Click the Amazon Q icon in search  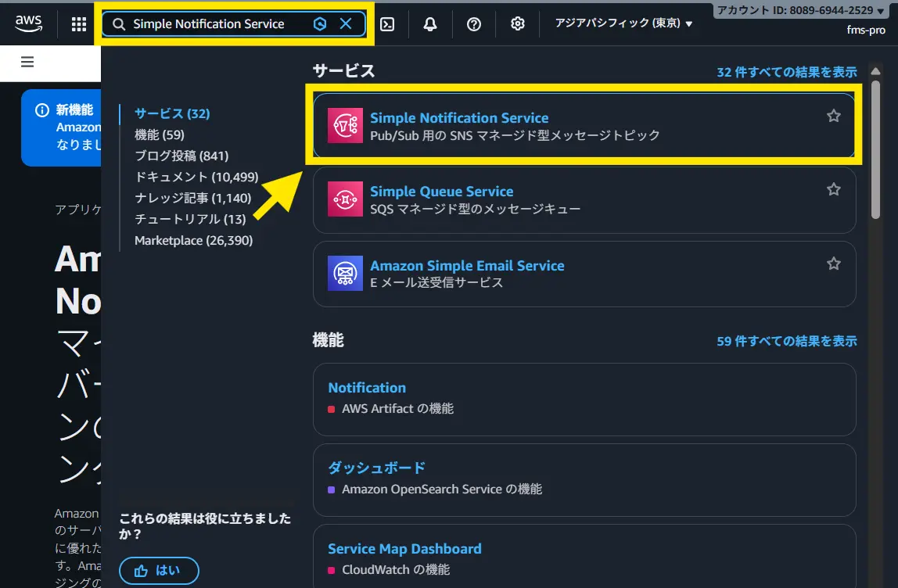(x=319, y=24)
